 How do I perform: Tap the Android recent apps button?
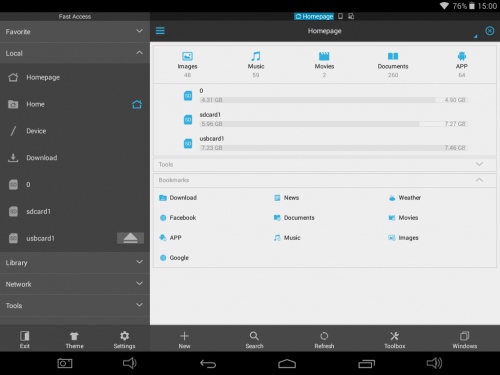click(366, 364)
